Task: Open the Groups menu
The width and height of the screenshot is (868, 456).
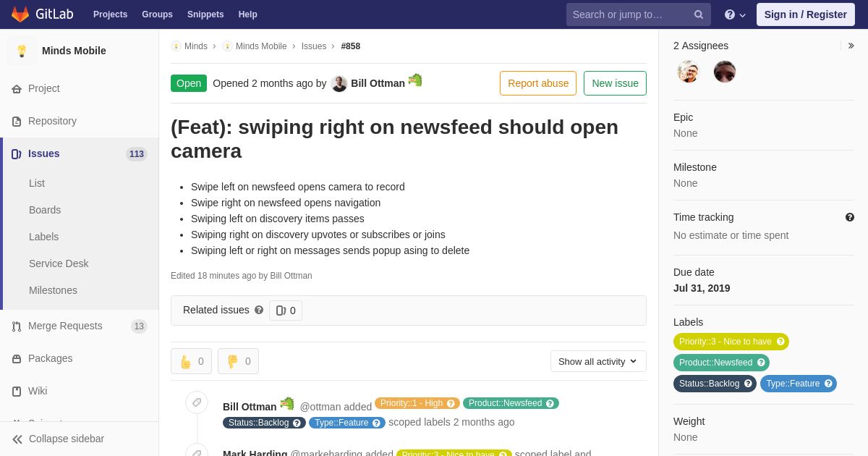Action: (157, 14)
